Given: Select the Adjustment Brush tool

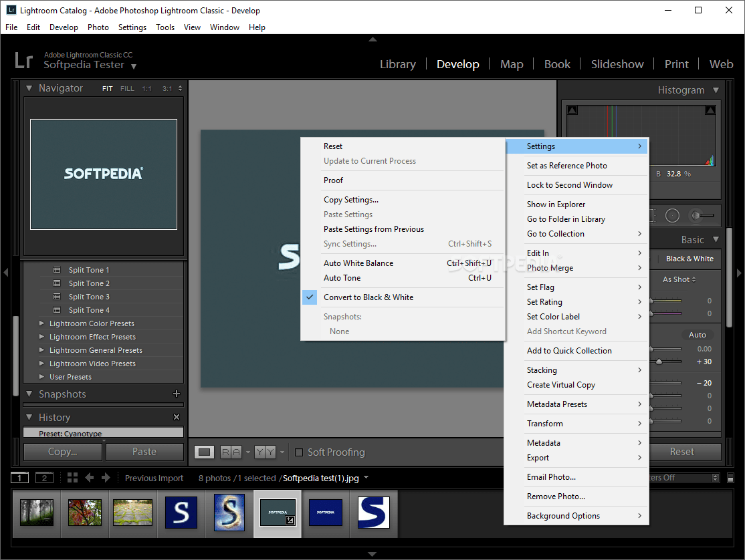Looking at the screenshot, I should tap(702, 215).
